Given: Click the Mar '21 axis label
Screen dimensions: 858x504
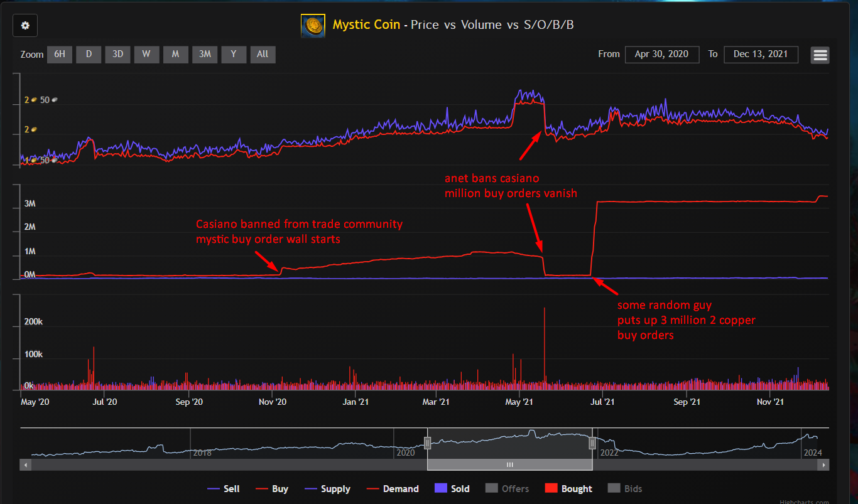Looking at the screenshot, I should 436,402.
